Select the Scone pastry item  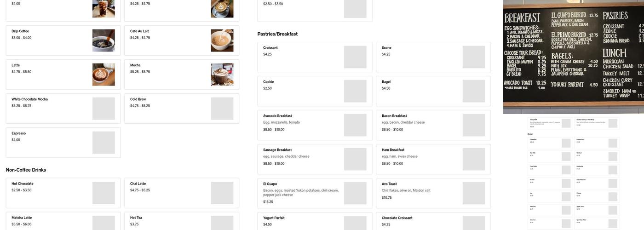coord(433,57)
